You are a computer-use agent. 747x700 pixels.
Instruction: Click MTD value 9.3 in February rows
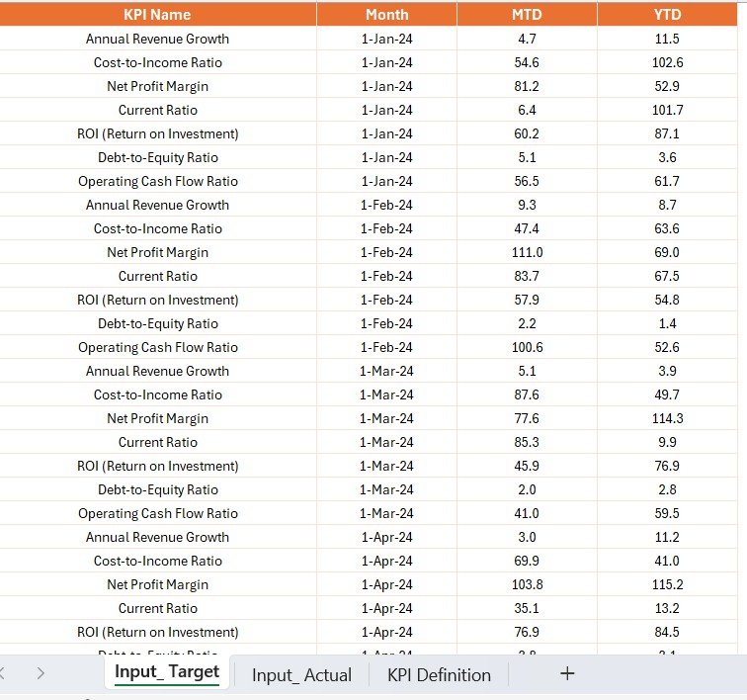(x=527, y=205)
